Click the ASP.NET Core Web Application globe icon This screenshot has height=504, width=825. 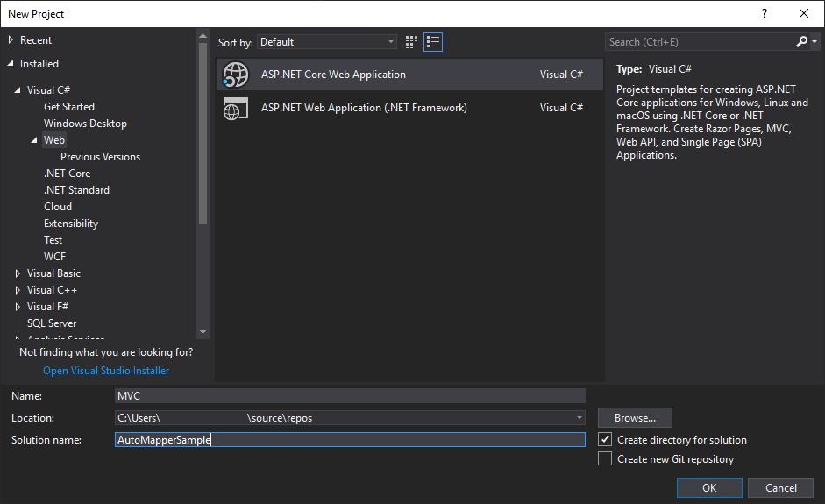coord(235,75)
